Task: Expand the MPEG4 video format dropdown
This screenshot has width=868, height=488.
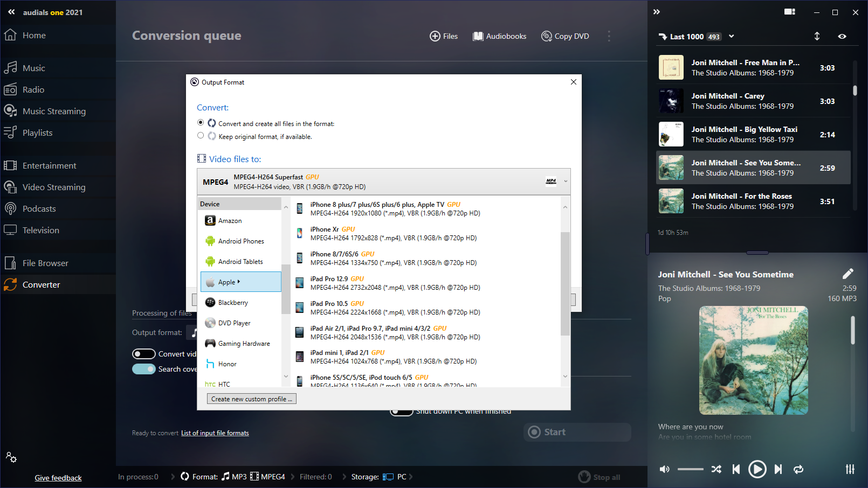Action: (x=565, y=182)
